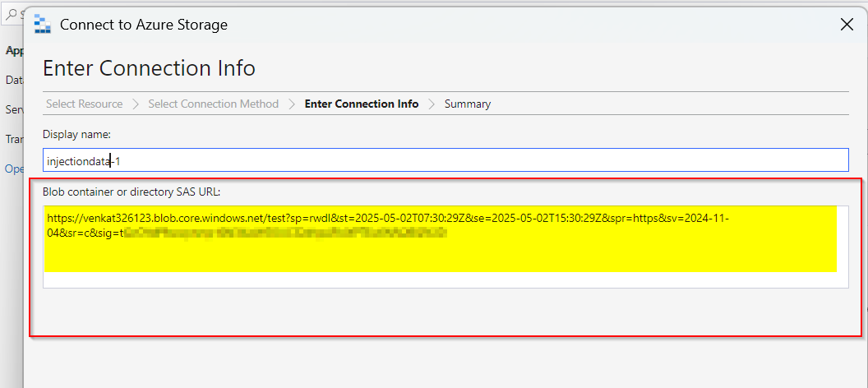
Task: Focus the Display name input field
Action: (446, 160)
